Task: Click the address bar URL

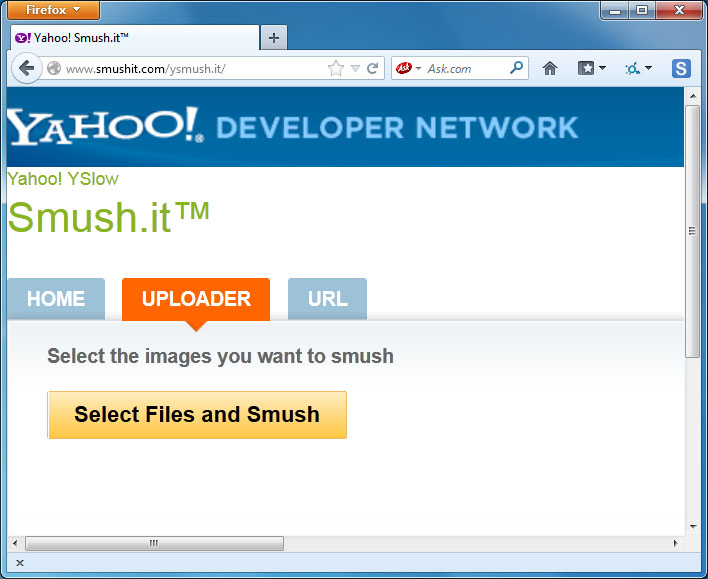Action: pyautogui.click(x=145, y=69)
